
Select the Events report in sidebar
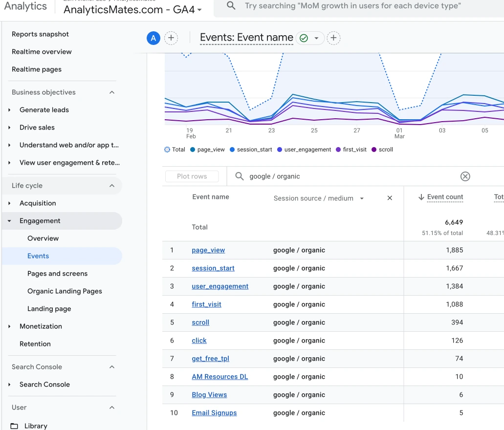(x=38, y=256)
